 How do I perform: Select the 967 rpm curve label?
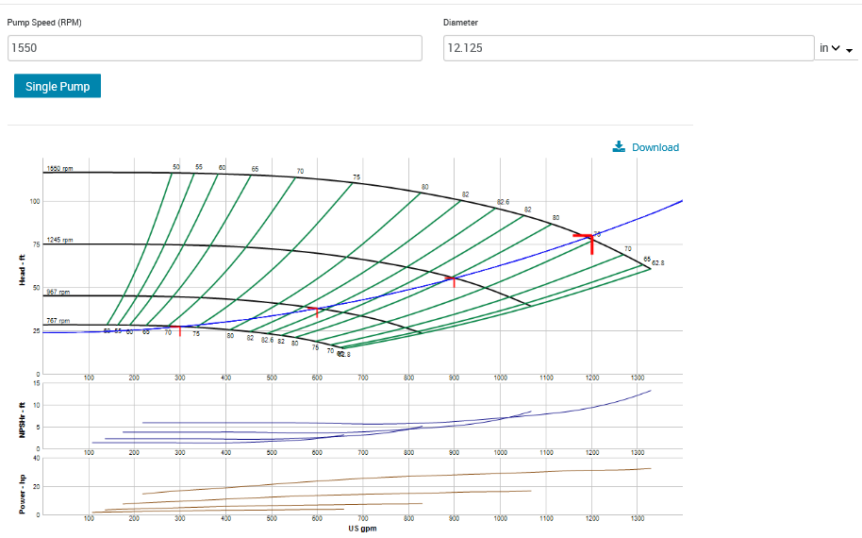click(x=58, y=292)
